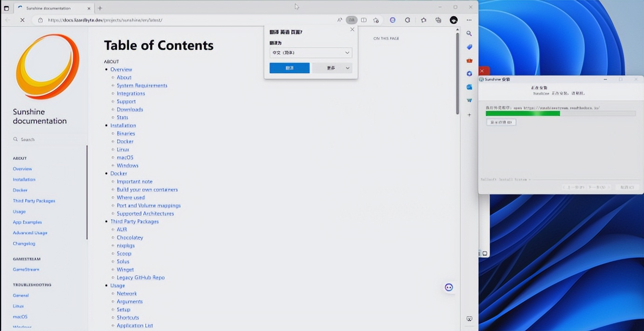644x331 pixels.
Task: Click the sidebar settings icon at bottom right
Action: click(469, 319)
